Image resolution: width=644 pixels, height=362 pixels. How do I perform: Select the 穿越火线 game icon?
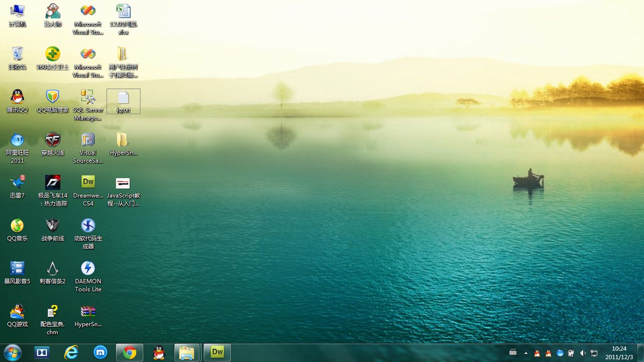click(x=52, y=144)
